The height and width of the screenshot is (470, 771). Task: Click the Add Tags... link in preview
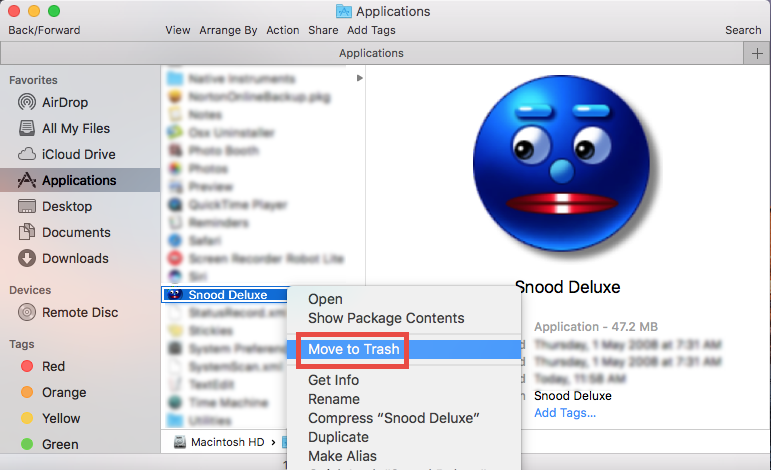565,413
